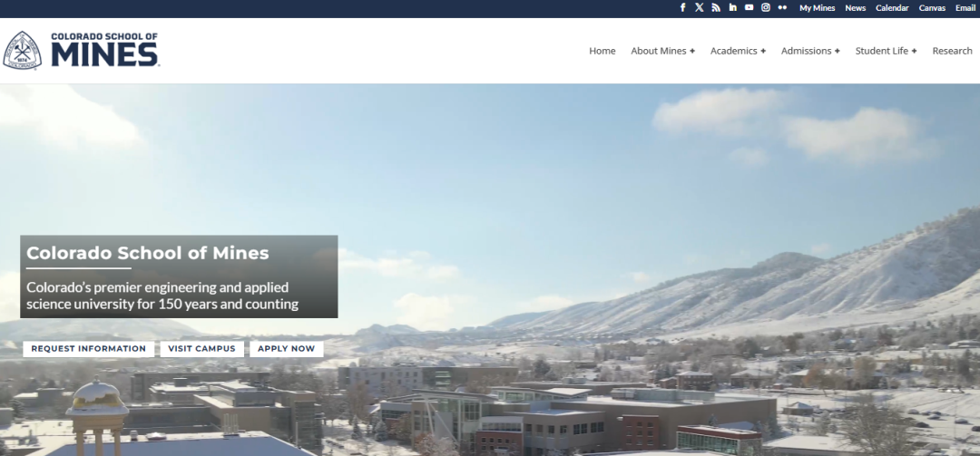Expand the Admissions menu
Image resolution: width=980 pixels, height=456 pixels.
coord(810,51)
